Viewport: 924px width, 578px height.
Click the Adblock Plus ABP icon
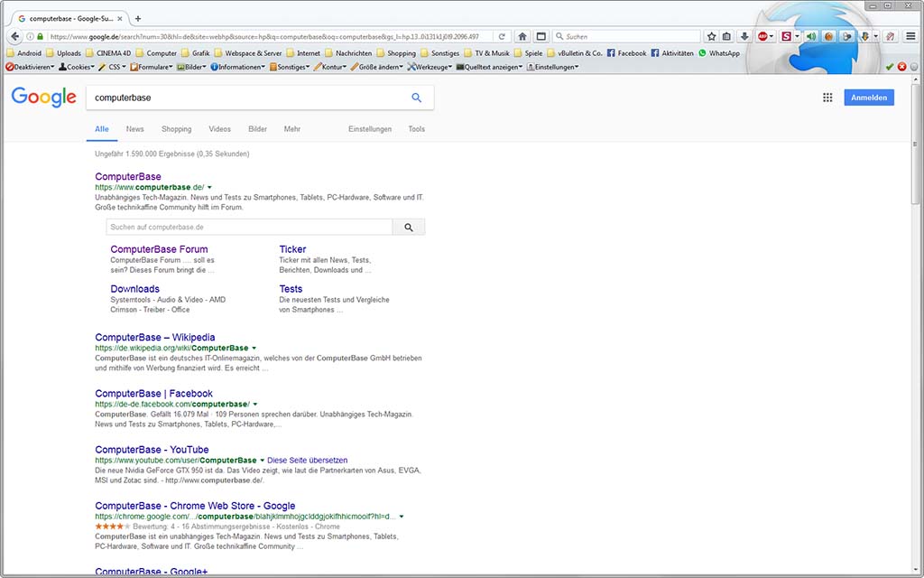[762, 36]
